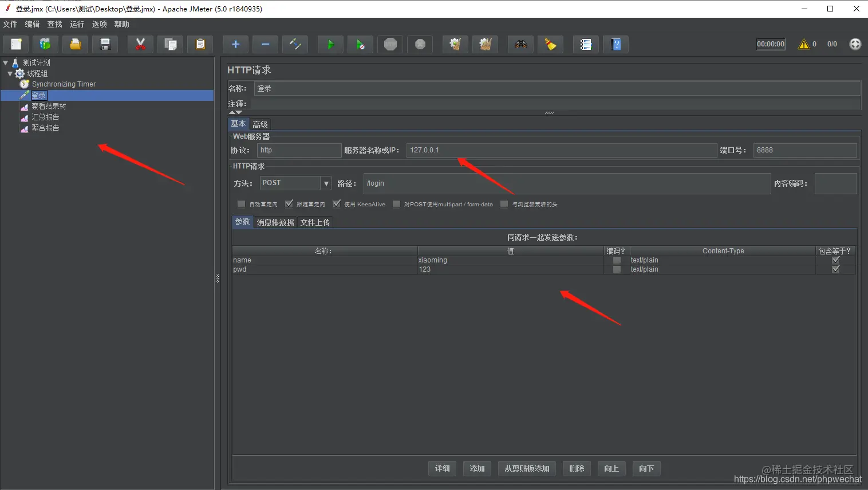
Task: Click the Reset search icon
Action: click(x=550, y=44)
